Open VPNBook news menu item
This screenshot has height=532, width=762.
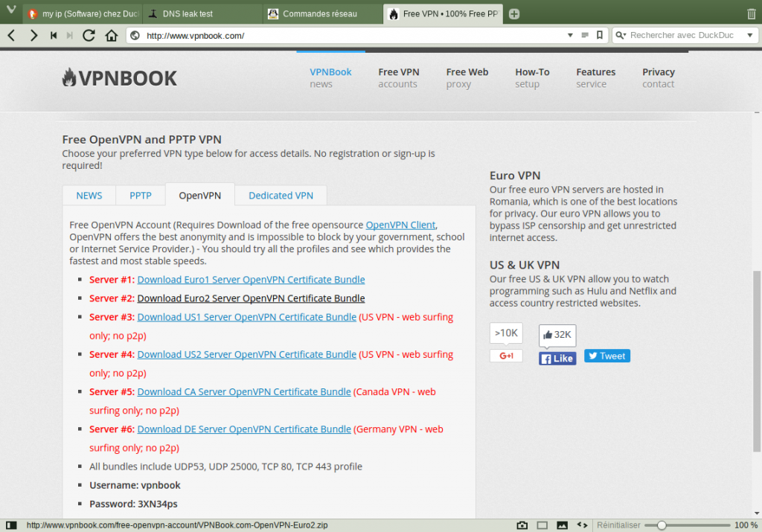coord(330,77)
